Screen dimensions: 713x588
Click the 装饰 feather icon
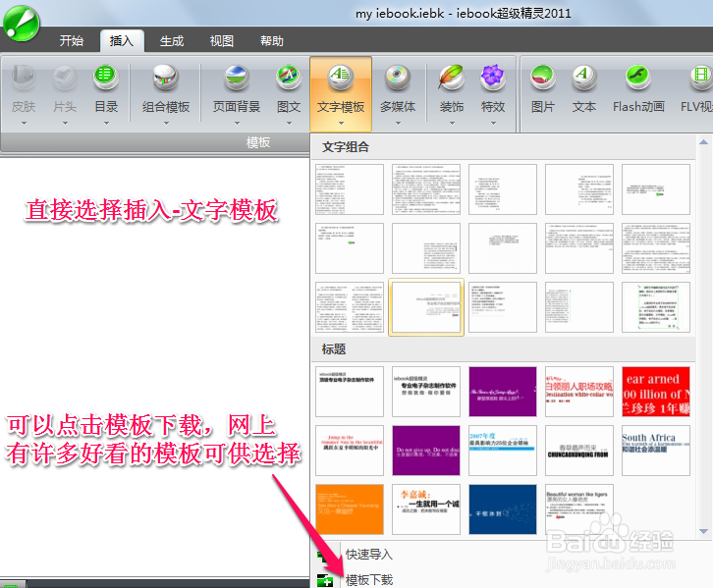452,79
